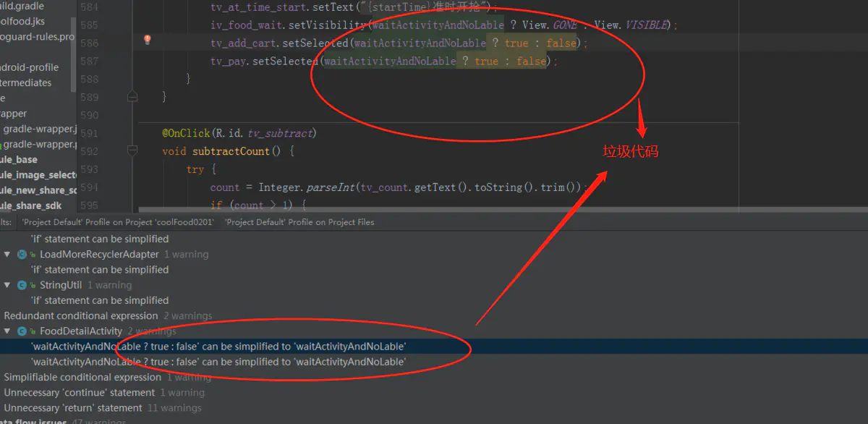Click '11 warnings' count beside Unnecessary 'return' statement
Screen dimensions: 868x424
coord(174,408)
